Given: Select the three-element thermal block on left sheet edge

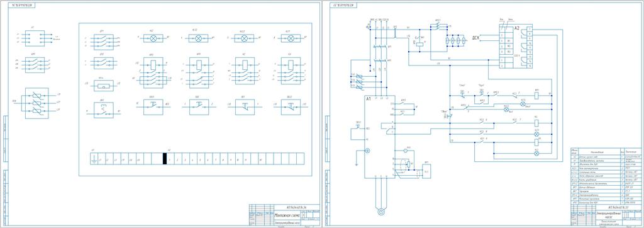Looking at the screenshot, I should coord(36,103).
